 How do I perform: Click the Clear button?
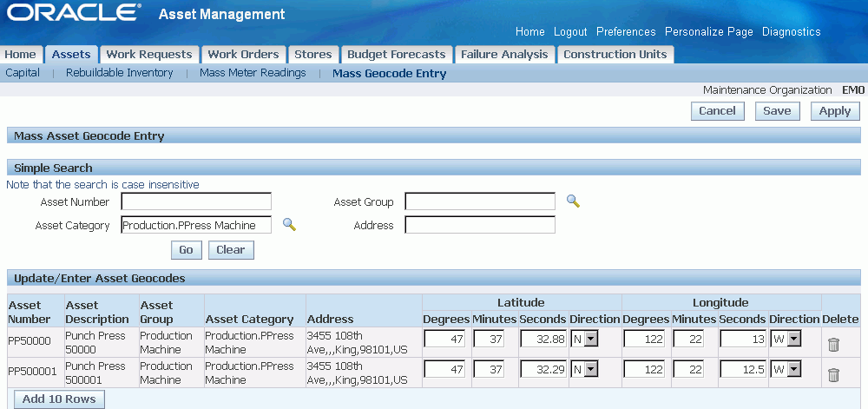tap(231, 249)
